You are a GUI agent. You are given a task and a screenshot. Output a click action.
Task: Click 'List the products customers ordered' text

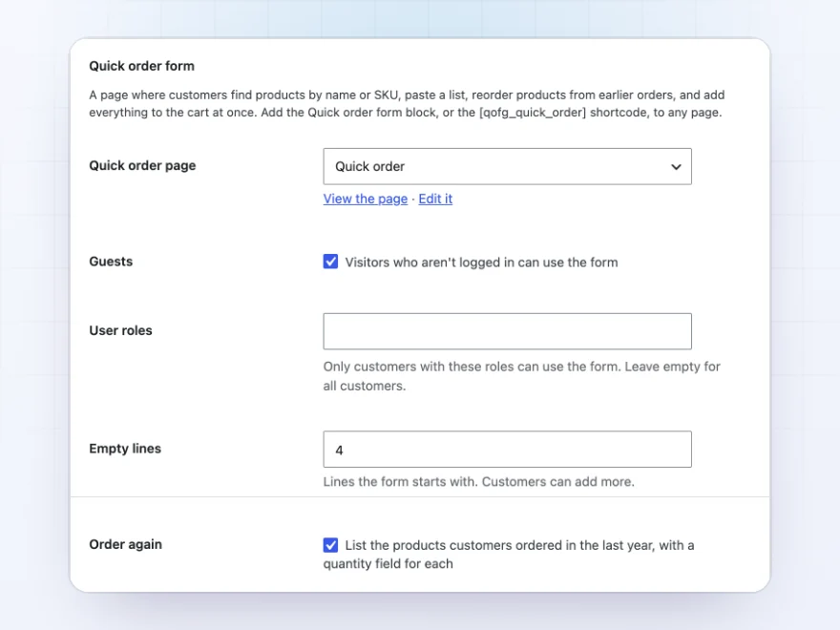click(x=509, y=555)
